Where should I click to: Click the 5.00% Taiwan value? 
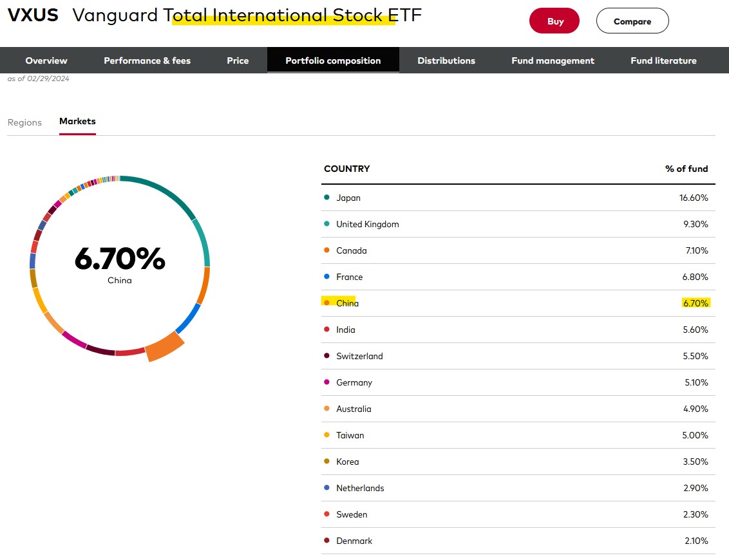pos(695,436)
